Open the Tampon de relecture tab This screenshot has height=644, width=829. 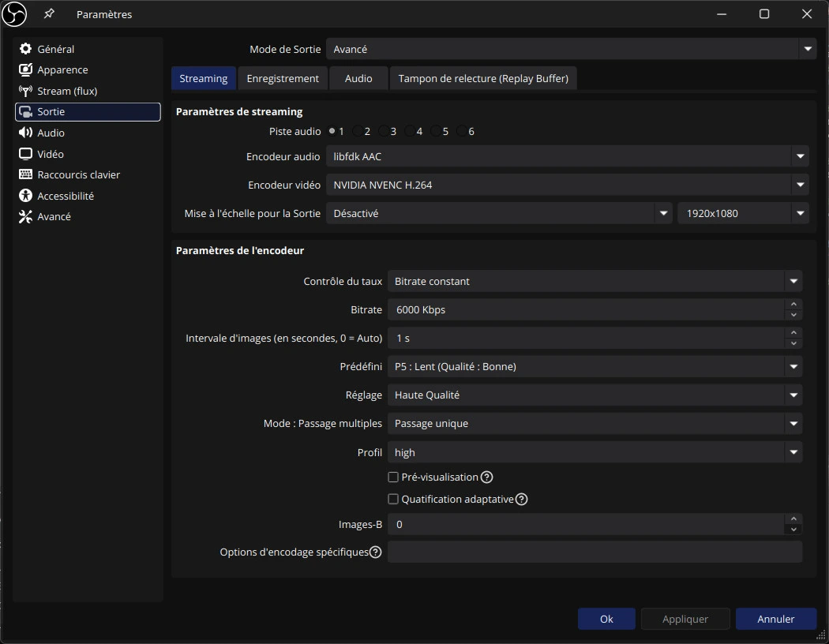click(x=484, y=78)
